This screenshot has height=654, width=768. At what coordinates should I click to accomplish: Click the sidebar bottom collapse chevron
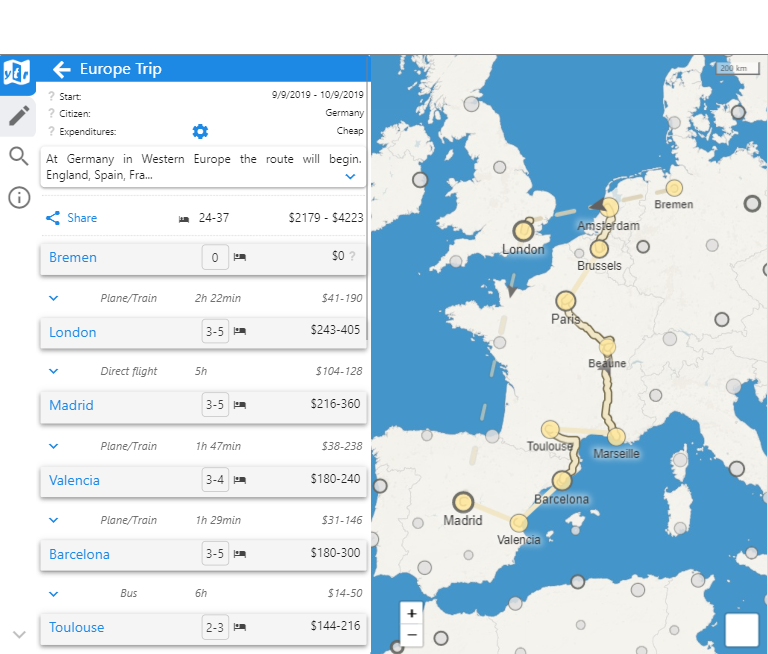(x=19, y=635)
